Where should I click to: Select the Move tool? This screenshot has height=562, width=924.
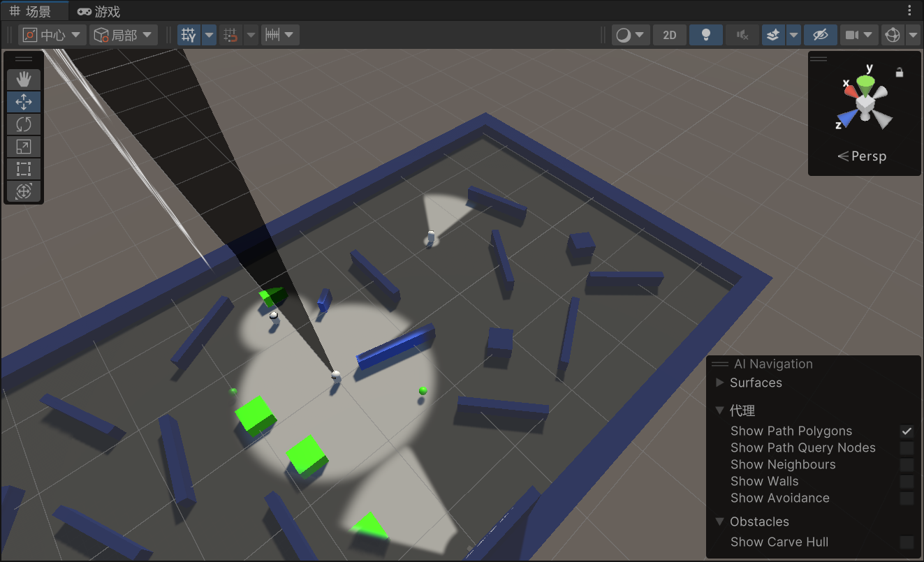24,101
